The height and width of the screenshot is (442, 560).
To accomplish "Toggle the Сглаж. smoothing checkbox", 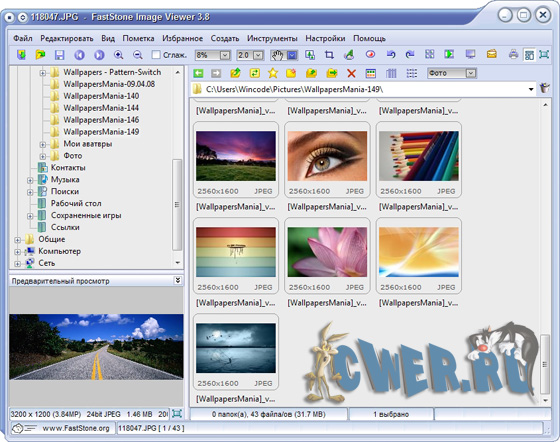I will point(156,55).
